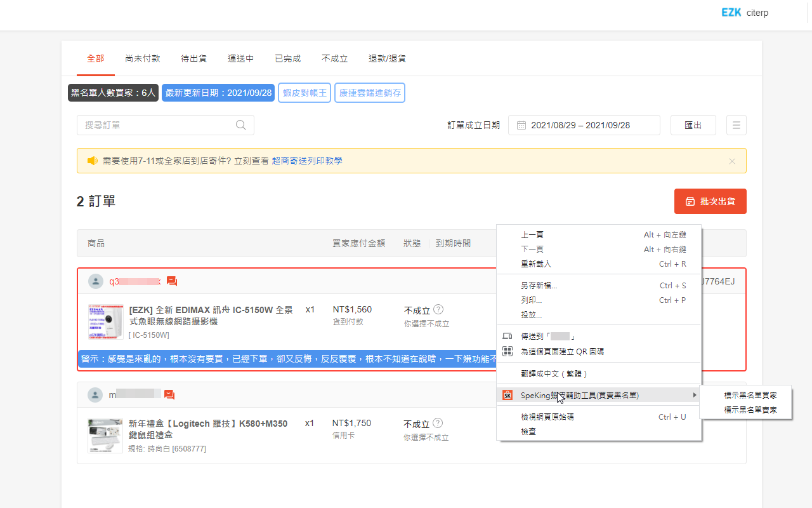Click the first buyer's avatar icon
This screenshot has height=508, width=812.
click(96, 281)
